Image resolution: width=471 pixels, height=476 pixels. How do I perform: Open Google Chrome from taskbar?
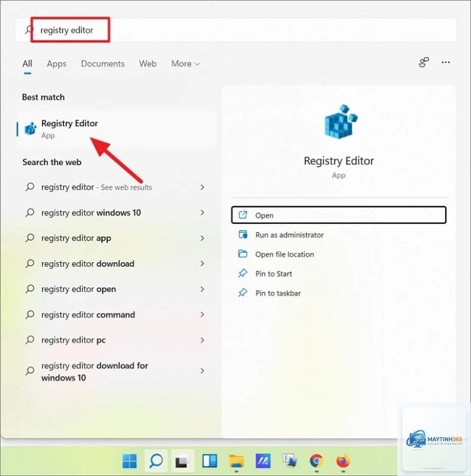point(316,461)
